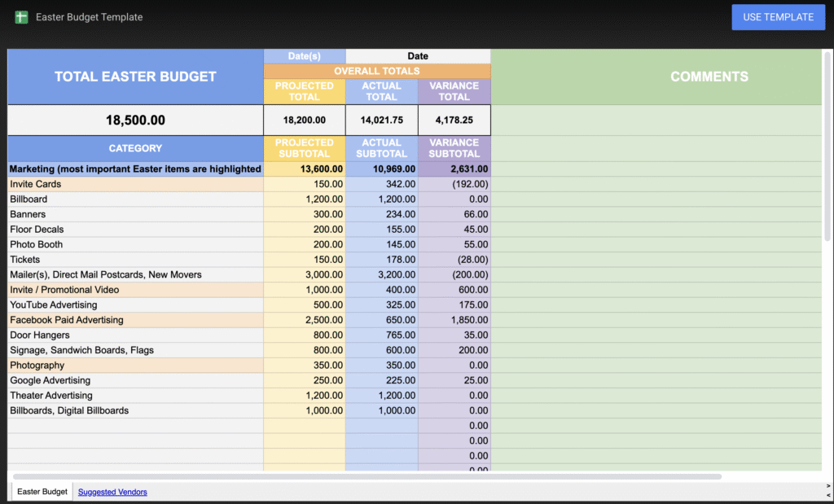Click the next sheet tab arrow

click(x=828, y=486)
